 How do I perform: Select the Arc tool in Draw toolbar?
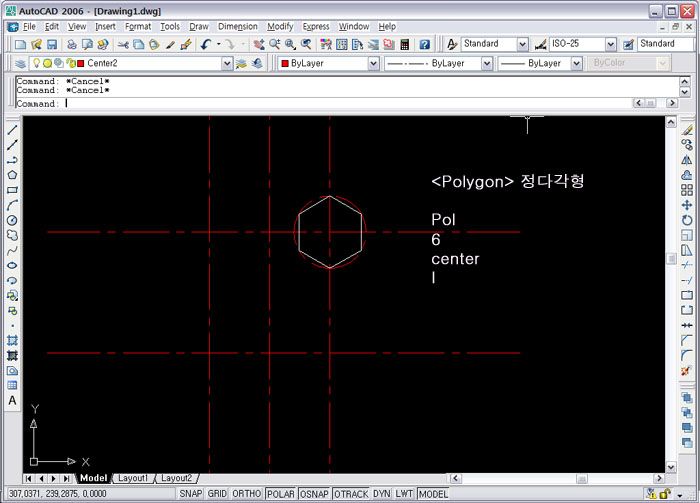[x=12, y=205]
